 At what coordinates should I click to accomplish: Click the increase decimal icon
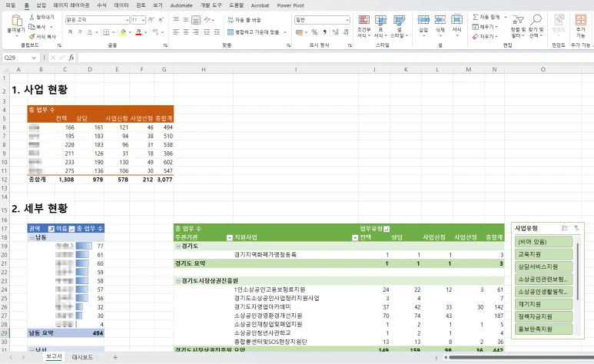coord(336,32)
